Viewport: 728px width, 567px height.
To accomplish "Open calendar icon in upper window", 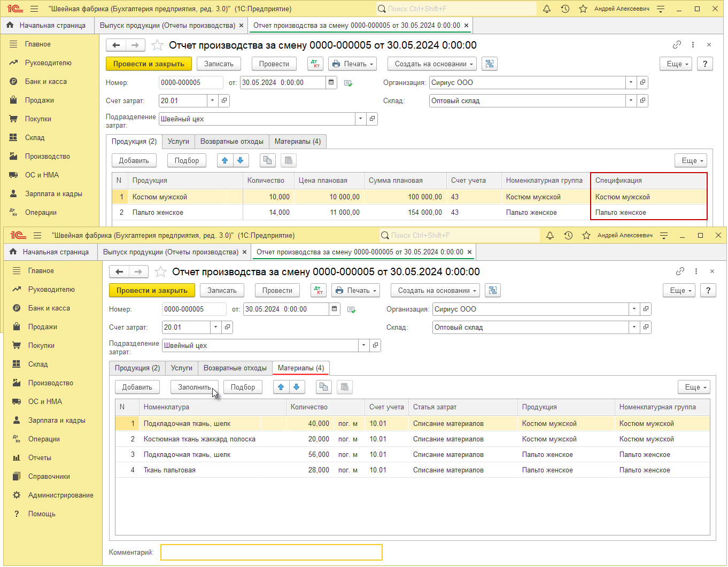I will (331, 82).
